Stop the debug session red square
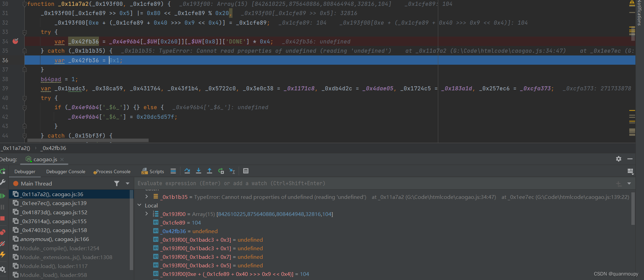Image resolution: width=644 pixels, height=280 pixels. click(x=2, y=218)
